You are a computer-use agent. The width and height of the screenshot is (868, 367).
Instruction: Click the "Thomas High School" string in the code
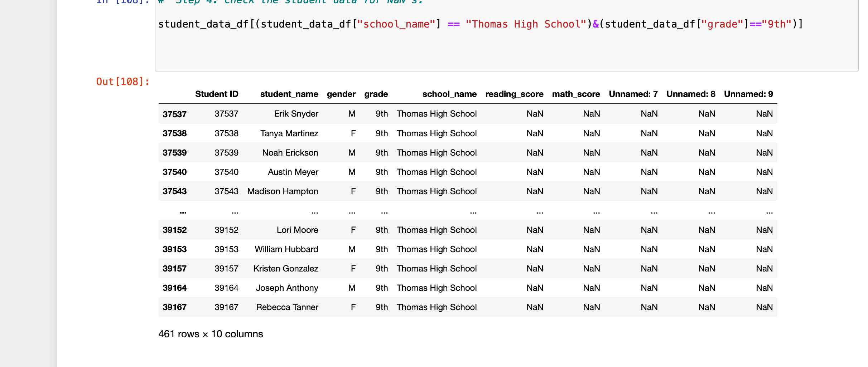point(526,24)
